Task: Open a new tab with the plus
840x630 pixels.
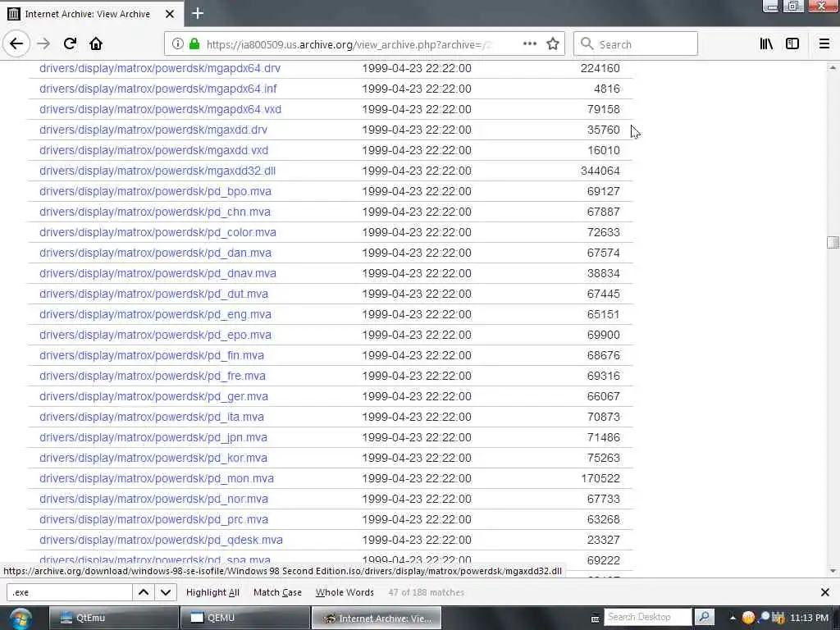Action: click(198, 13)
